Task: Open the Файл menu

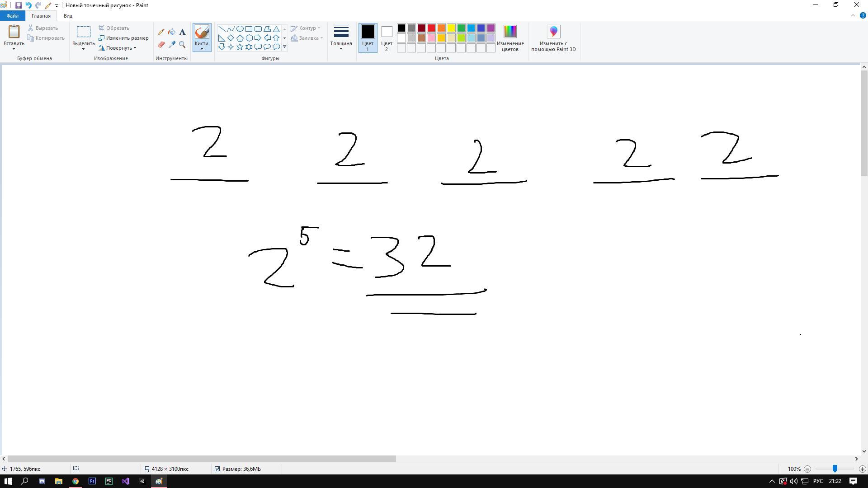Action: coord(13,16)
